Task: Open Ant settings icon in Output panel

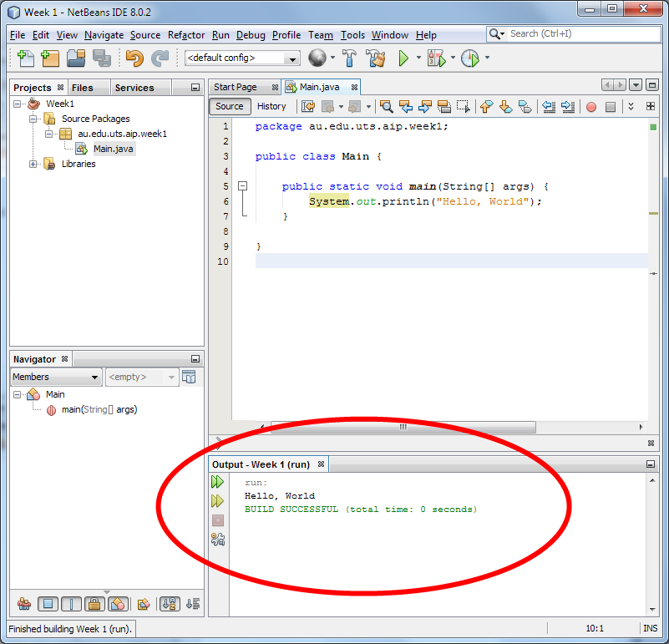Action: click(x=217, y=539)
